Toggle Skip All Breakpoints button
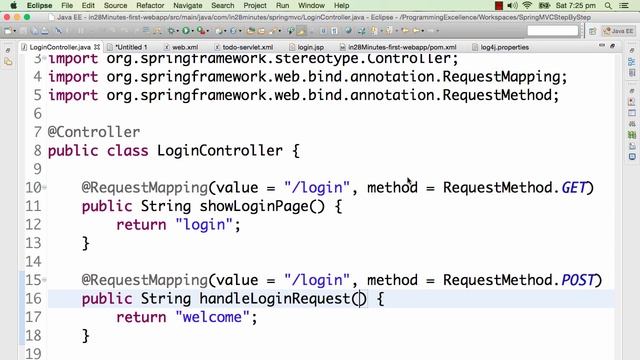Image resolution: width=640 pixels, height=360 pixels. [x=59, y=31]
